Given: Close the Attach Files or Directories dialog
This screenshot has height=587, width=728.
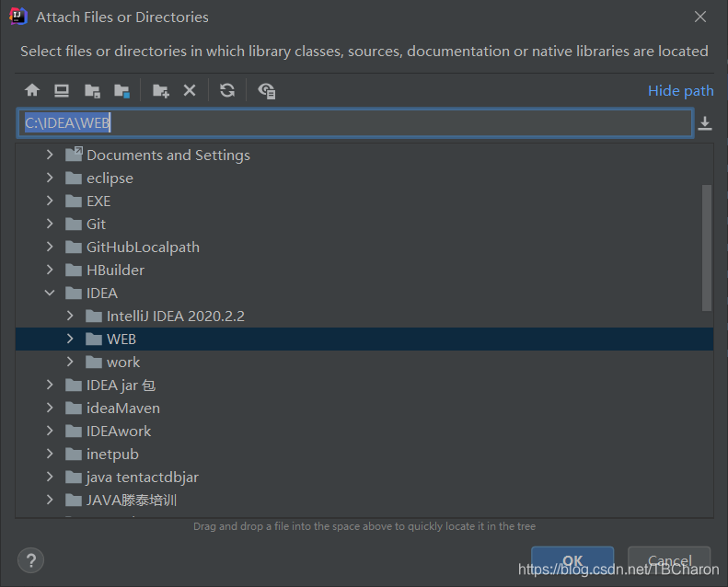Looking at the screenshot, I should coord(700,17).
